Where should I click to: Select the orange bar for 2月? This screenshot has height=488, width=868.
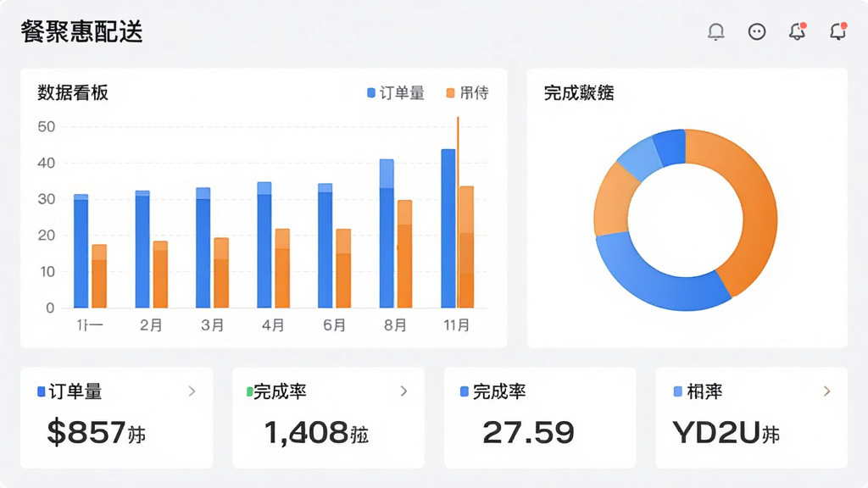(160, 274)
